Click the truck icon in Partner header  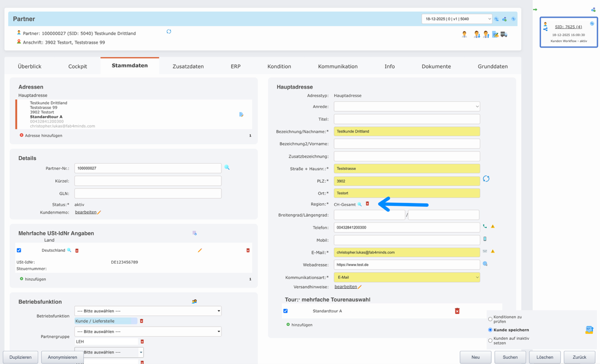(504, 34)
